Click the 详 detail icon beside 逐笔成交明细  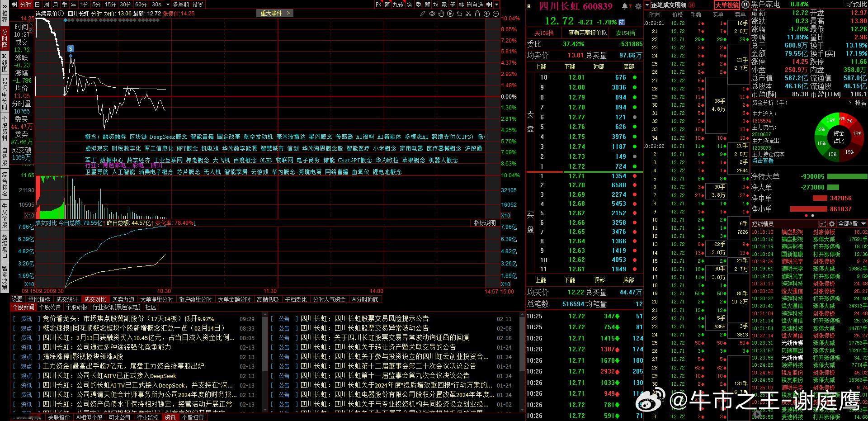[x=692, y=5]
